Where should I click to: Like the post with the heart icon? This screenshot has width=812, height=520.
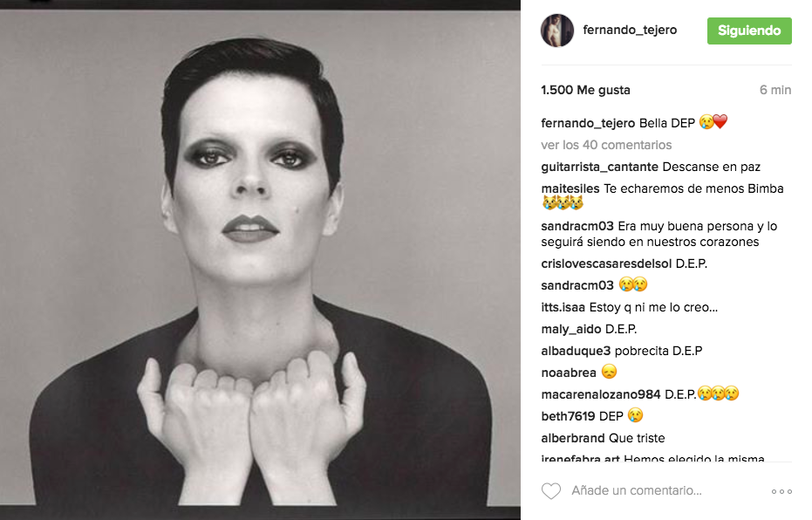click(x=551, y=491)
